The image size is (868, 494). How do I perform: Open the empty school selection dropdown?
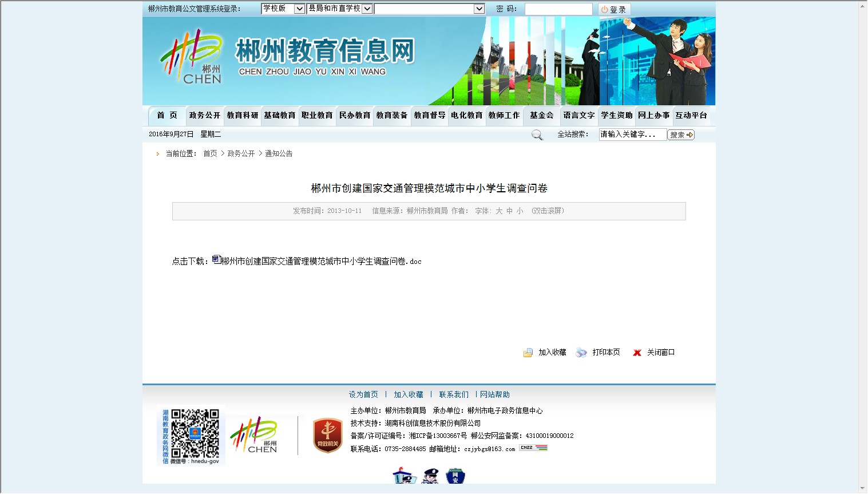pyautogui.click(x=430, y=9)
